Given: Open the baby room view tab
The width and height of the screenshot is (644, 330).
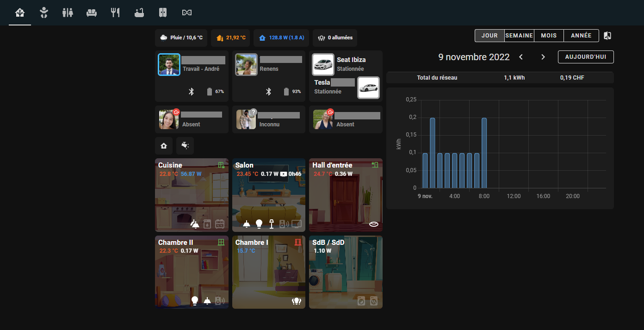Looking at the screenshot, I should point(44,12).
